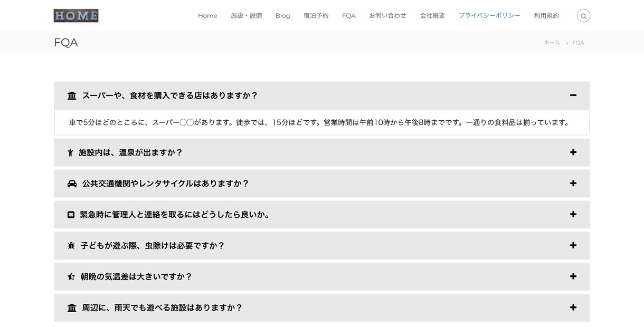Open 利用規約 menu item

546,16
